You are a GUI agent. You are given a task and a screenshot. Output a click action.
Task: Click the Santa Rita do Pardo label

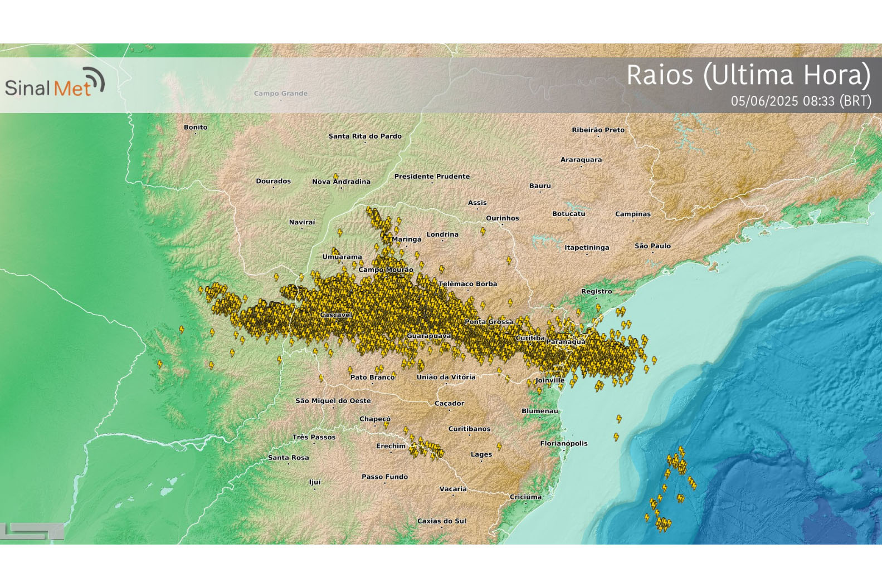pyautogui.click(x=365, y=136)
